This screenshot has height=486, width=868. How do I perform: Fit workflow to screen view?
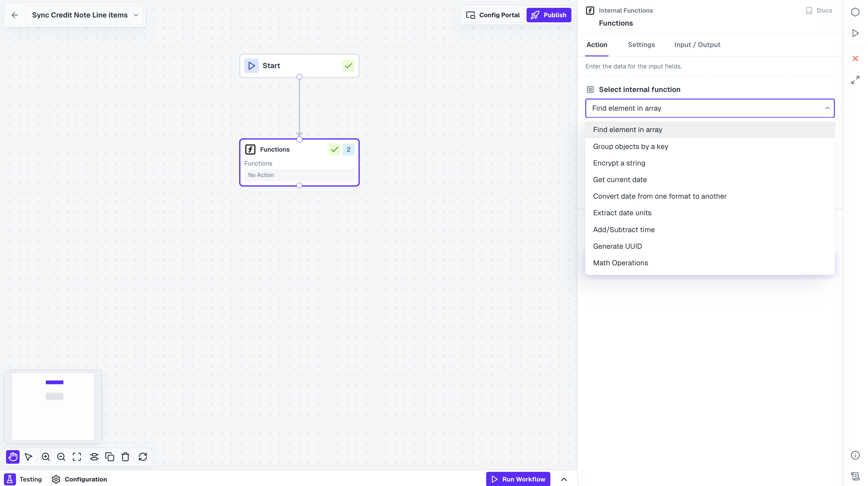tap(77, 457)
